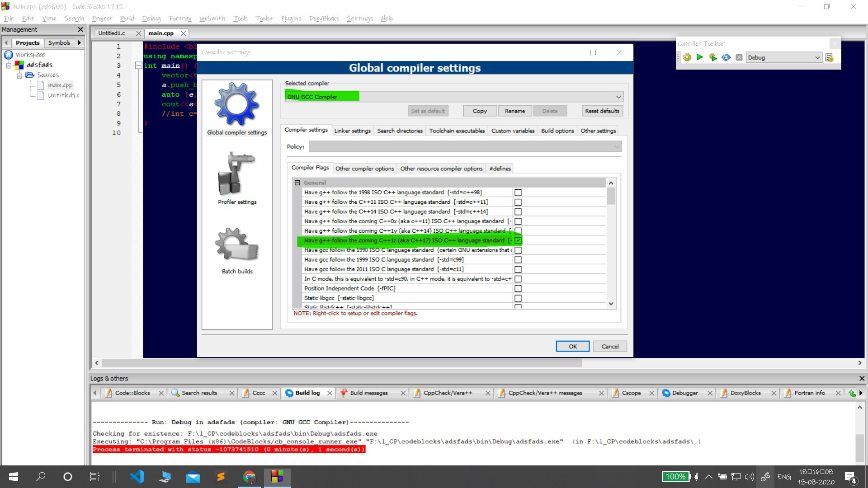Collapse the main() code fold marker

(138, 66)
